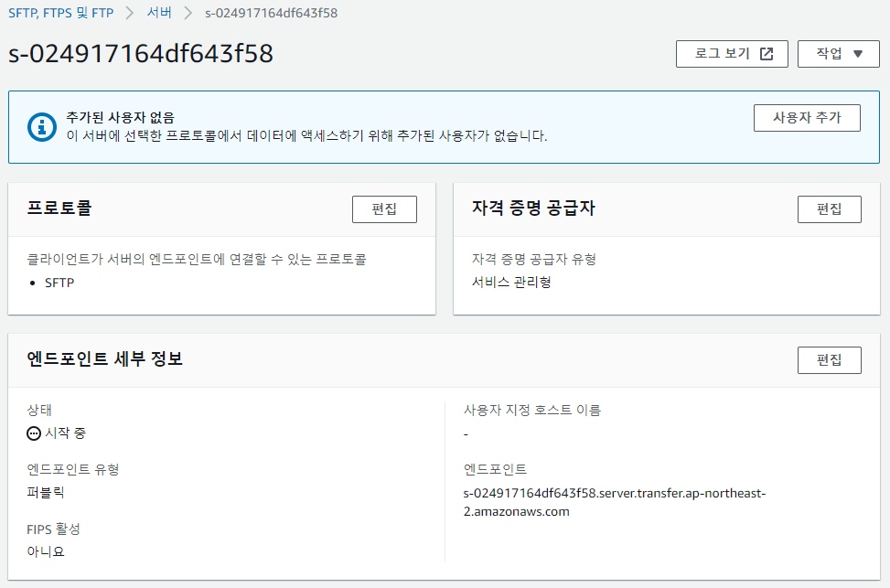This screenshot has width=890, height=588.
Task: Click the info icon in the alert banner
Action: tap(42, 127)
